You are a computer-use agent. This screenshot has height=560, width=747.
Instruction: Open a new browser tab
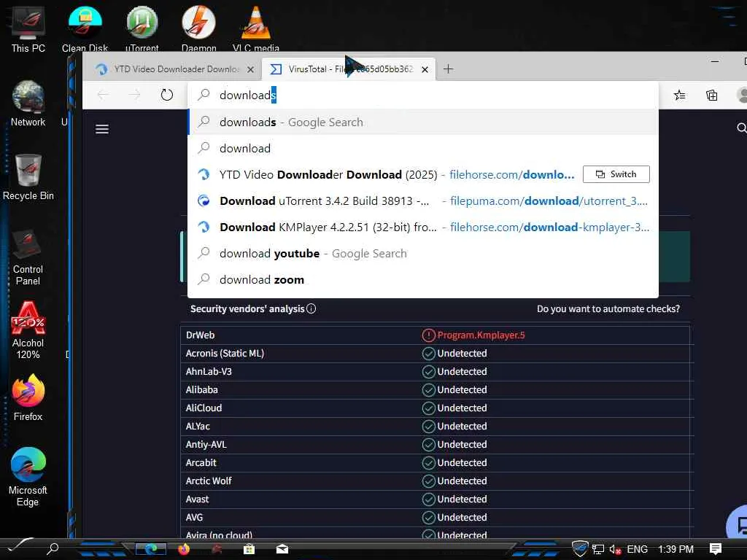[448, 69]
